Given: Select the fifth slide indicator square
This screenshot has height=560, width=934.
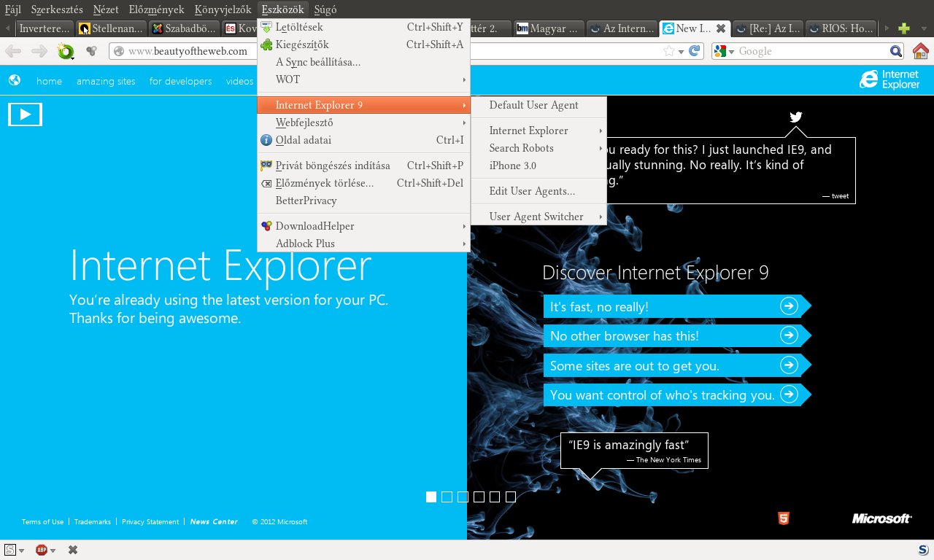Looking at the screenshot, I should (495, 497).
